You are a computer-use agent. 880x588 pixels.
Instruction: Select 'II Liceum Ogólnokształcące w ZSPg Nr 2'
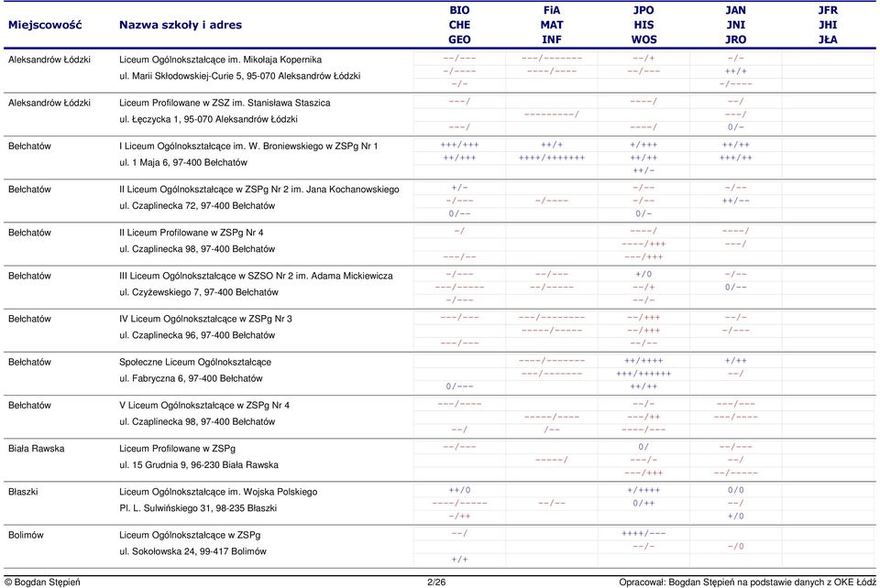pyautogui.click(x=203, y=189)
